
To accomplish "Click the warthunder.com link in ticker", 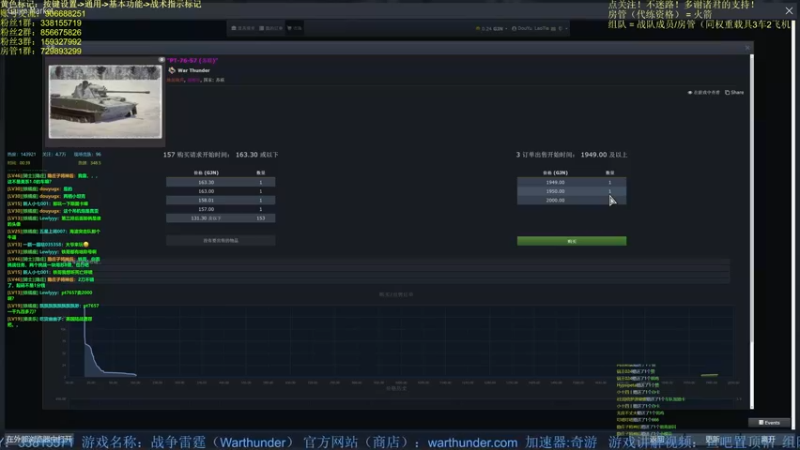I will [x=472, y=442].
